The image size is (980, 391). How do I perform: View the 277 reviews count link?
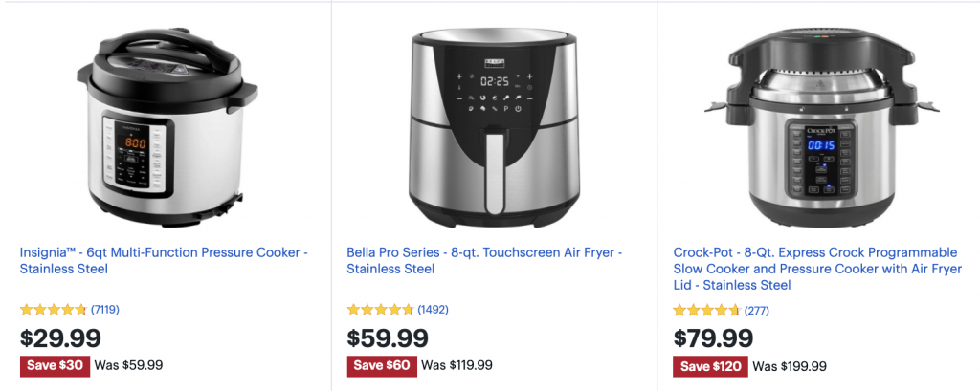756,311
